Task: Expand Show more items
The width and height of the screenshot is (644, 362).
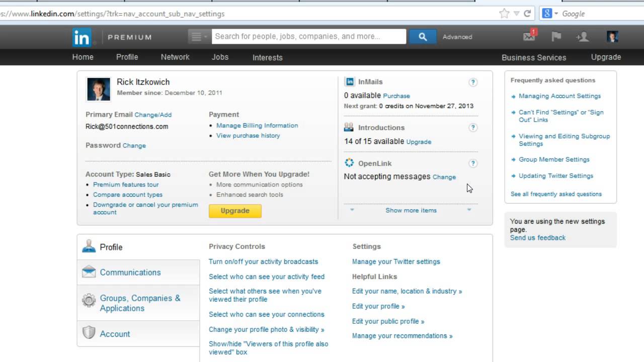Action: [x=411, y=210]
